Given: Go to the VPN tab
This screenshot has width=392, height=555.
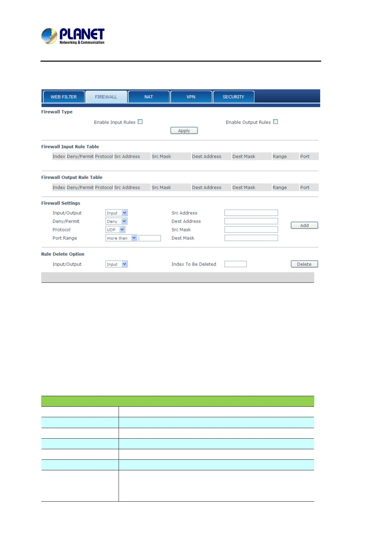Looking at the screenshot, I should click(191, 97).
